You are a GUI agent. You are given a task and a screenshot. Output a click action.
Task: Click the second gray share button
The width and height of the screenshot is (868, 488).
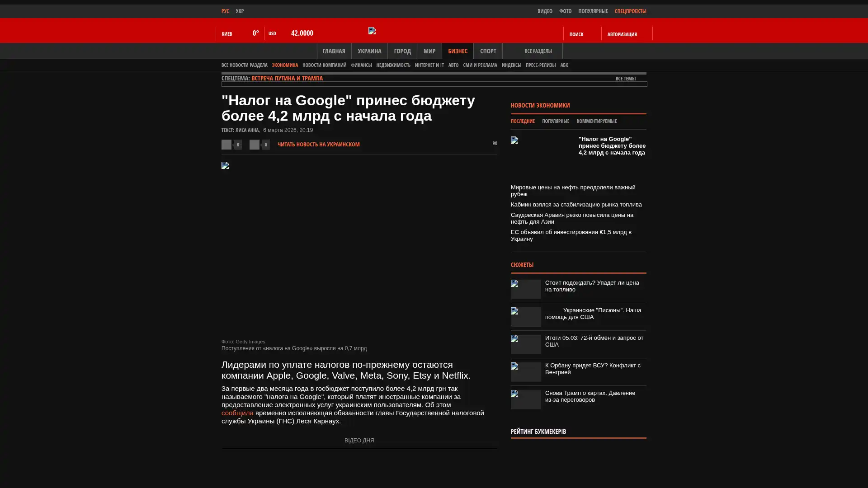coord(255,145)
